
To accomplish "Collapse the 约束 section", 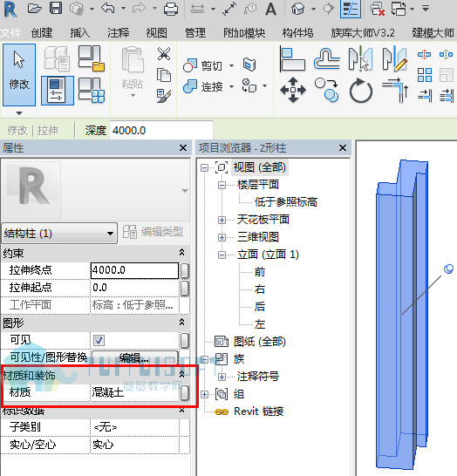I will coord(181,253).
